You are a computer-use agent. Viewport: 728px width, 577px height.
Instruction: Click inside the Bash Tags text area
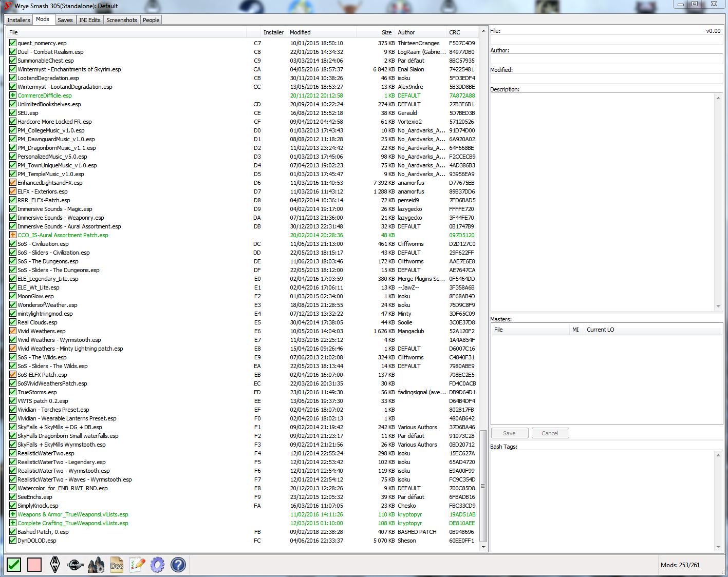coord(602,501)
